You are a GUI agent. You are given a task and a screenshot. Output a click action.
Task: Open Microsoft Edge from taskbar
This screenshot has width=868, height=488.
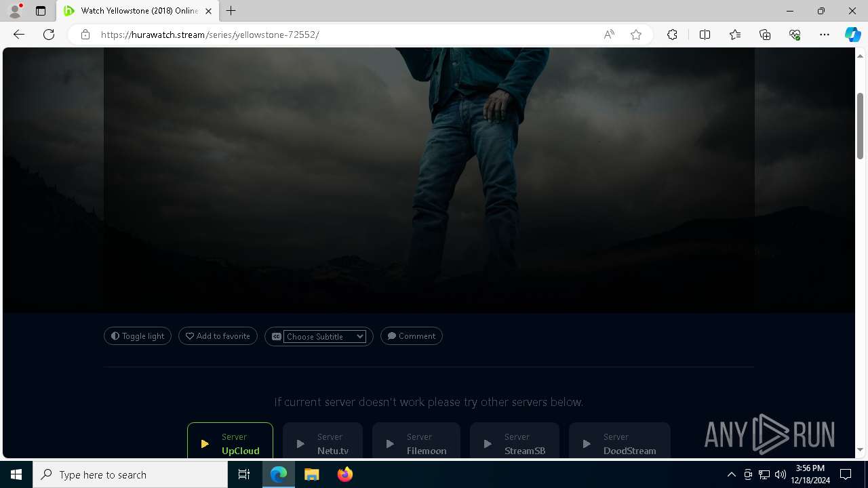click(279, 474)
